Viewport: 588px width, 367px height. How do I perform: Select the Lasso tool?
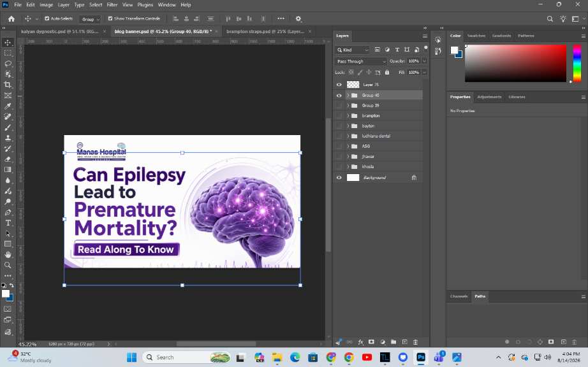click(x=8, y=64)
